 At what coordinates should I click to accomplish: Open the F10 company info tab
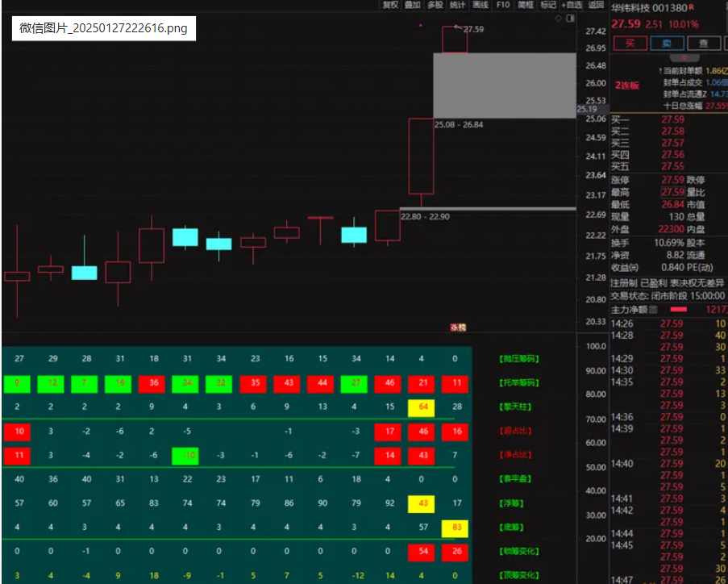click(x=503, y=5)
